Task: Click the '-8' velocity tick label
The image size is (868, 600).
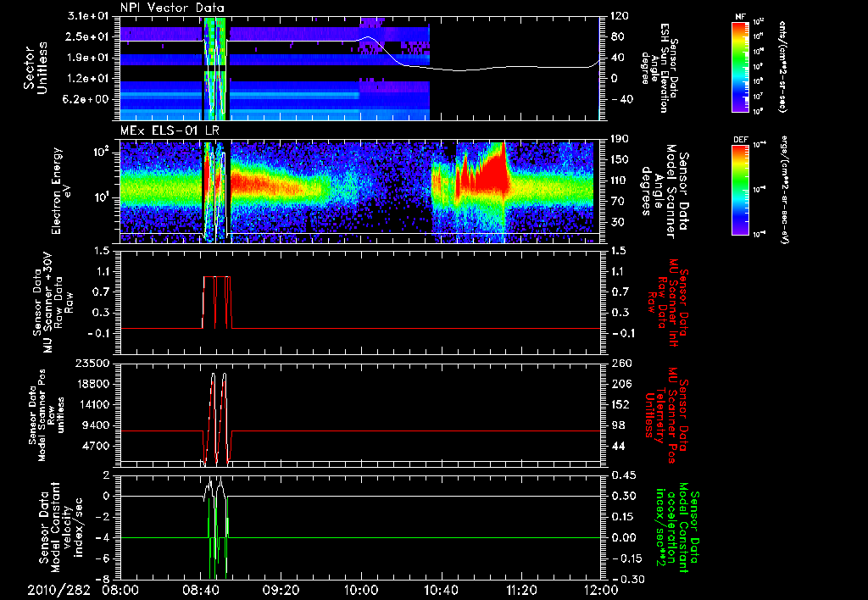Action: (104, 580)
